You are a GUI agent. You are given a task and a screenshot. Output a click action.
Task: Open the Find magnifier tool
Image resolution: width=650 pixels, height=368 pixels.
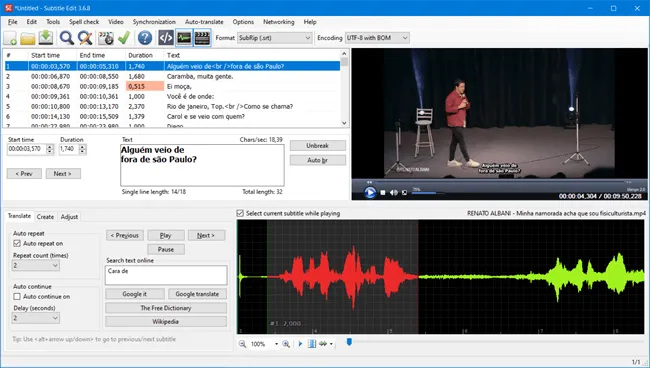[66, 38]
